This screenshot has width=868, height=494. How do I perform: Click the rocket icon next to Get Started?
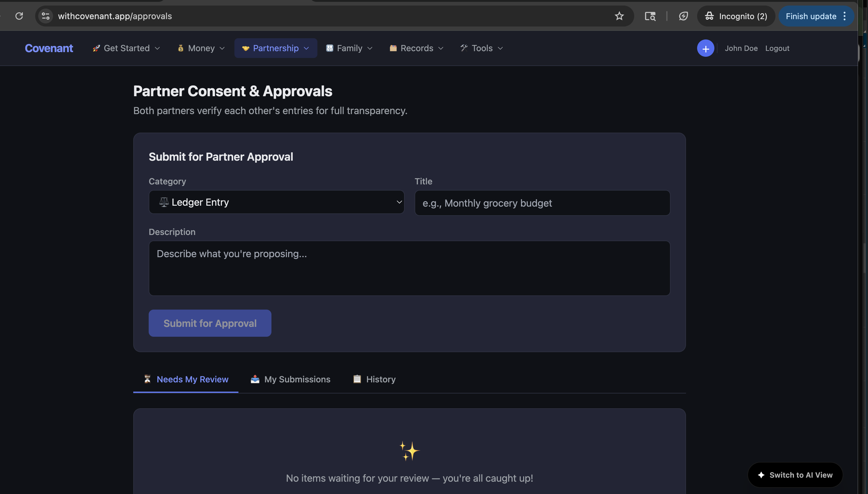point(96,48)
